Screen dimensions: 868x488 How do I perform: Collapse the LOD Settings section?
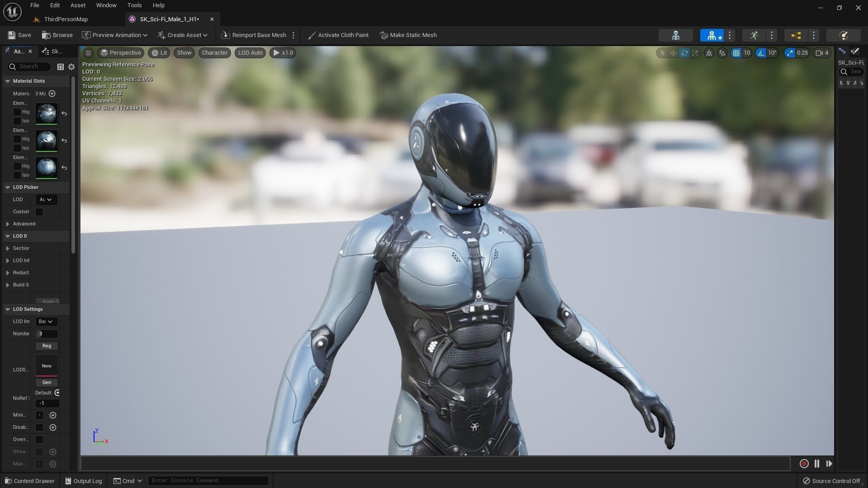8,310
